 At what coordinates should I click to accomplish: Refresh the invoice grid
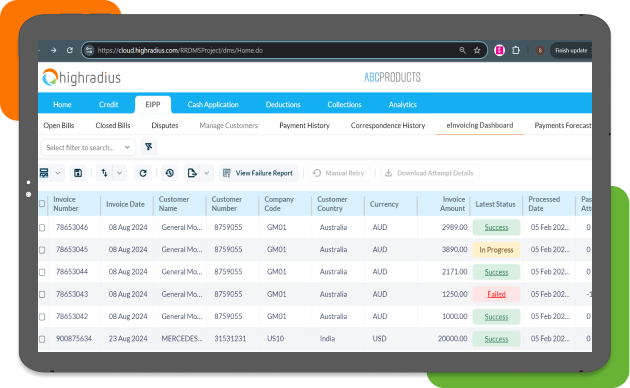click(143, 173)
